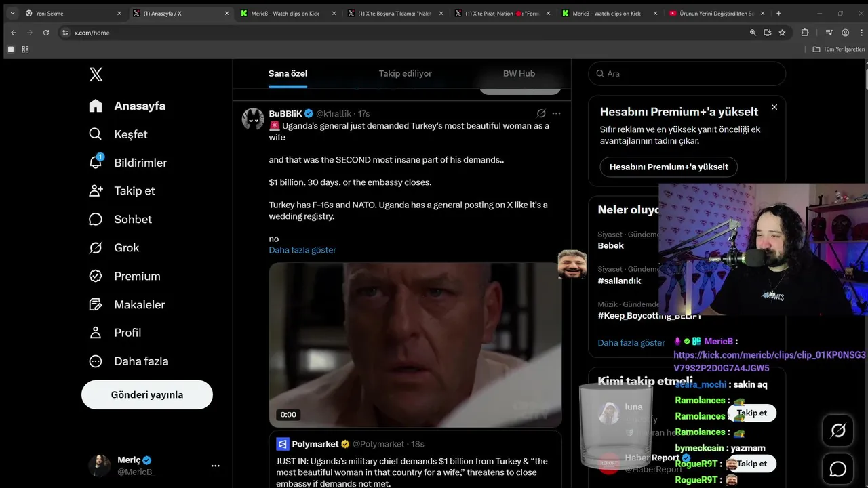868x488 pixels.
Task: Play the video in BuBBliK's post
Action: [415, 345]
